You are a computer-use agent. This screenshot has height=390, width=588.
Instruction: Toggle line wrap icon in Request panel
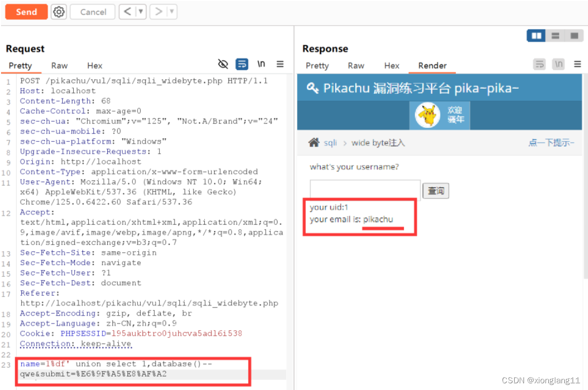(x=242, y=64)
